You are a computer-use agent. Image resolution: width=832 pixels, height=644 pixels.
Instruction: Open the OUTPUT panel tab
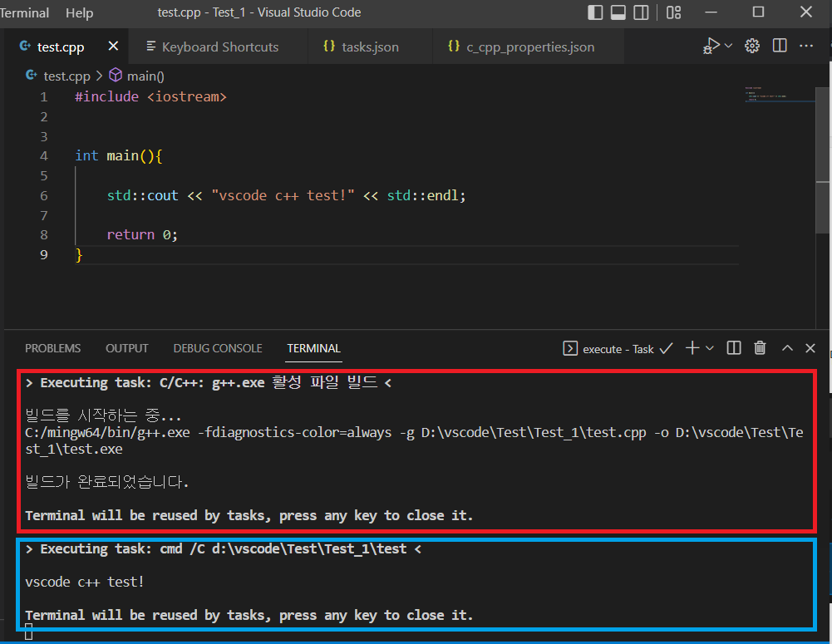point(127,348)
